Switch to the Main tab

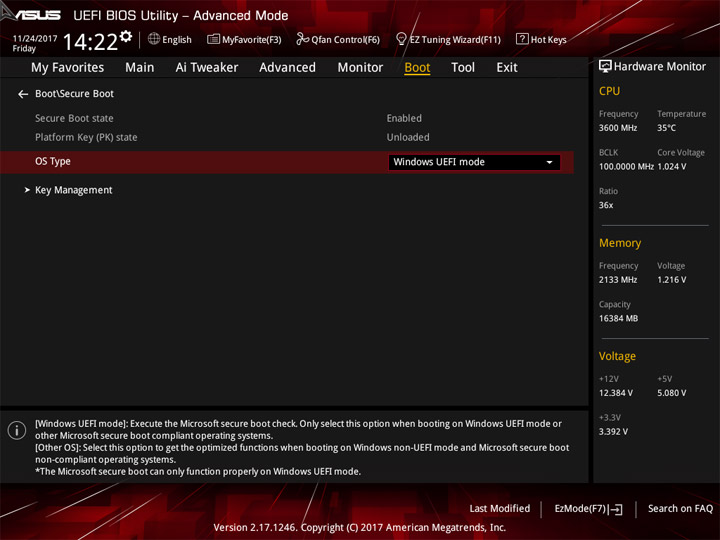[140, 68]
